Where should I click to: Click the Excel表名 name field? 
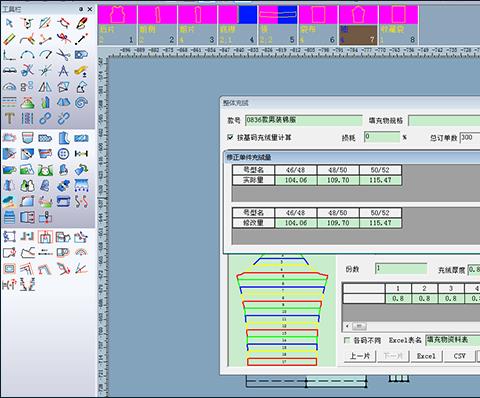pos(453,340)
